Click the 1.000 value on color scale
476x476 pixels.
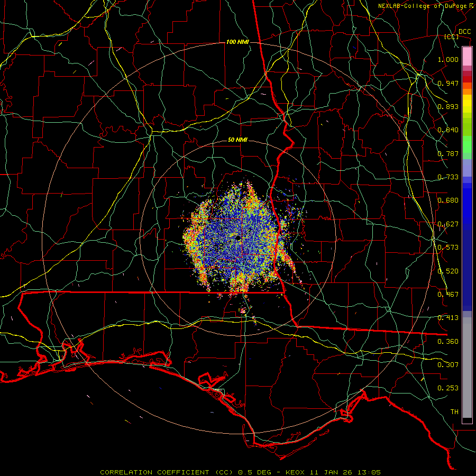(448, 59)
